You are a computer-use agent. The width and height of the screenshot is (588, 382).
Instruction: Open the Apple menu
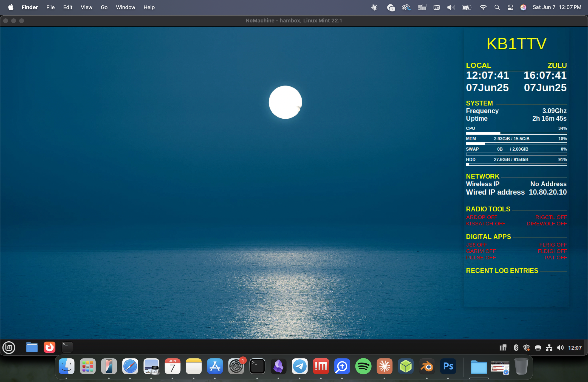pos(11,7)
